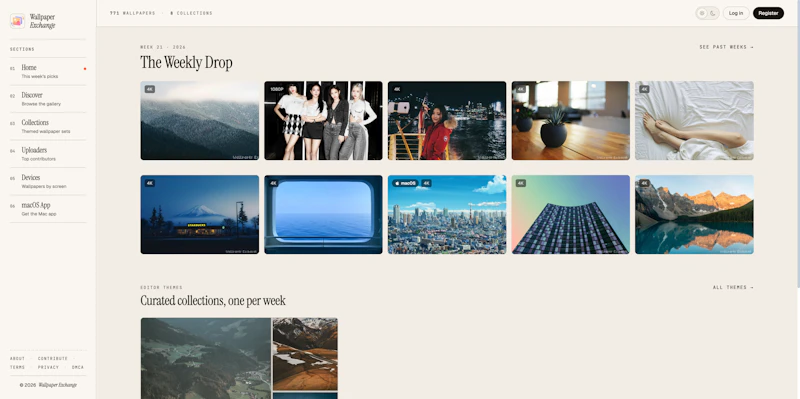Viewport: 800px width, 399px height.
Task: Switch to light mode sun icon
Action: pyautogui.click(x=702, y=13)
